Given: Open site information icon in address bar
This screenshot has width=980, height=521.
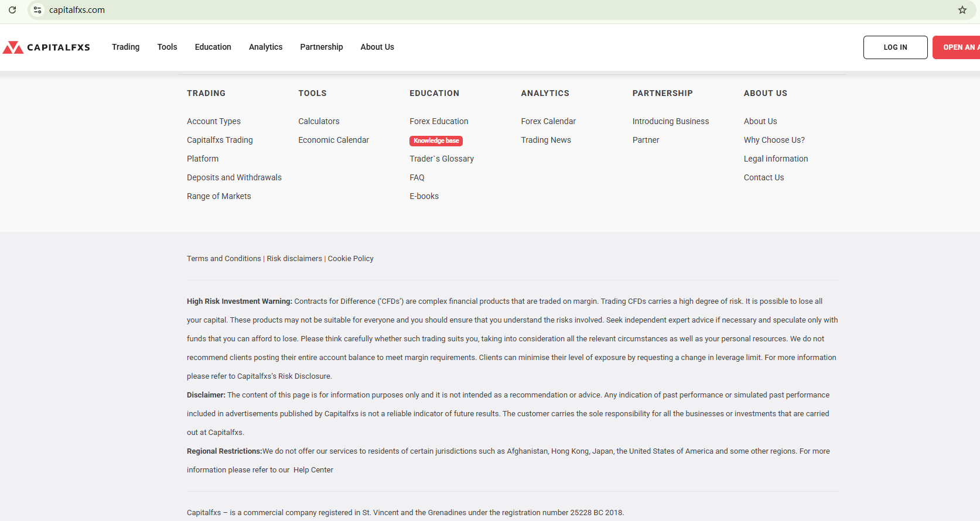Looking at the screenshot, I should pyautogui.click(x=37, y=10).
